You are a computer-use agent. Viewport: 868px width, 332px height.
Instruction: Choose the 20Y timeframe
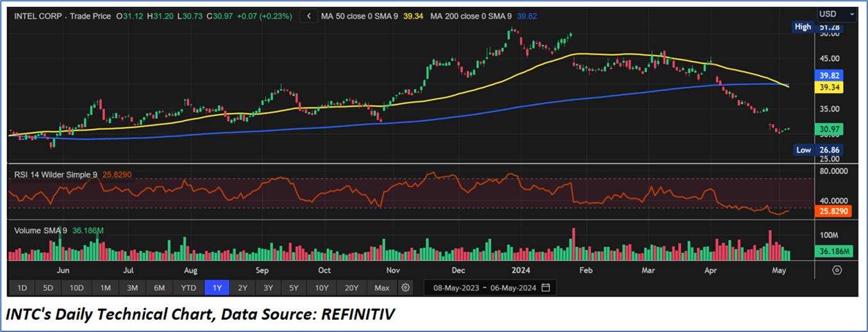point(351,288)
